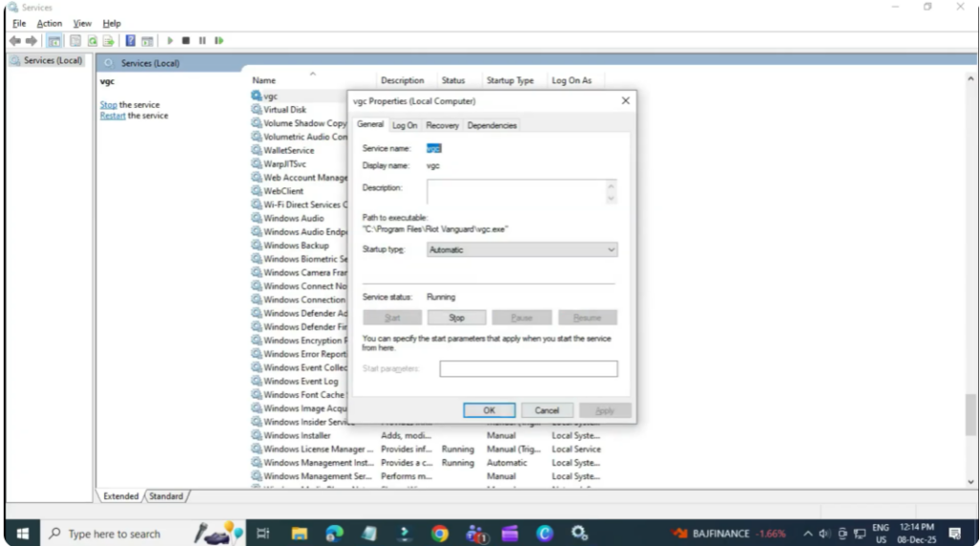
Task: Select the Windows Backup service row
Action: tap(297, 245)
